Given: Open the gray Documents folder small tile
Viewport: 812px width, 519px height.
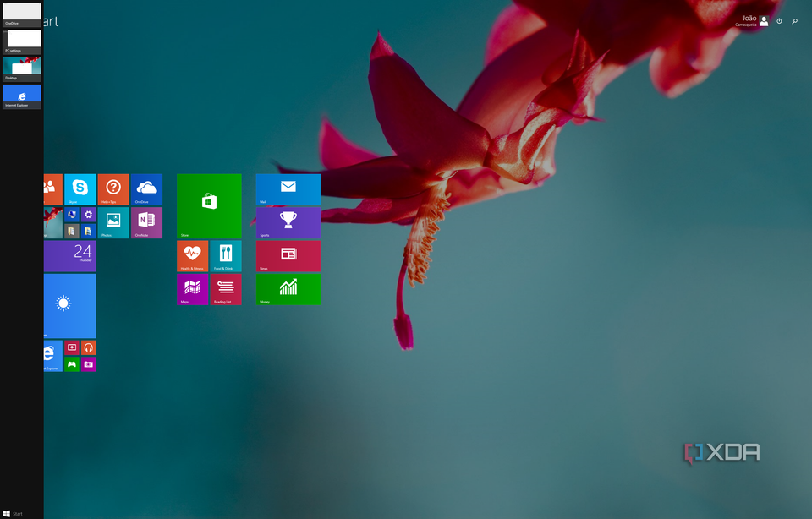Looking at the screenshot, I should click(71, 231).
